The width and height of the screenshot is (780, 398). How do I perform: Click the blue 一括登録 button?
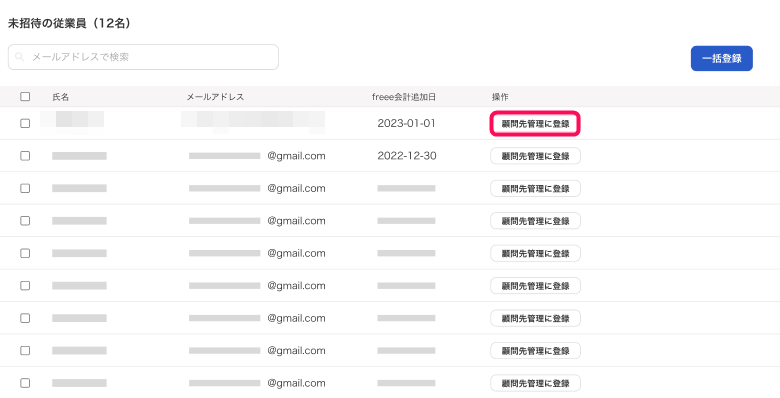click(721, 58)
